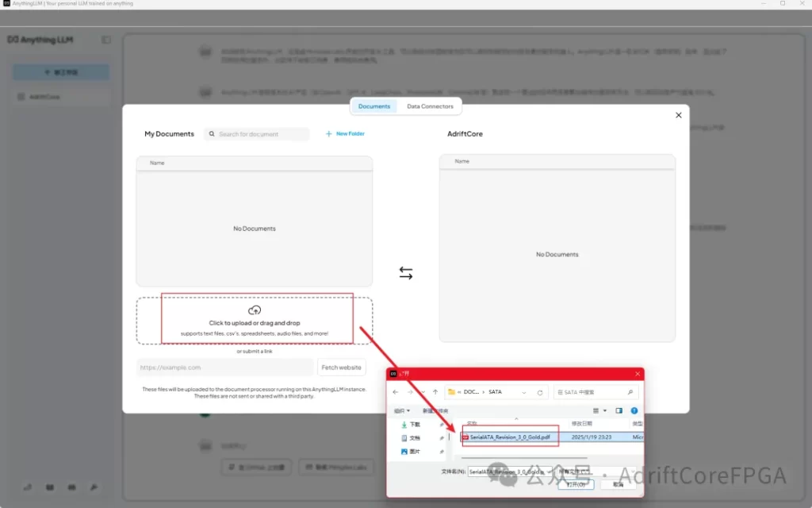Click the 2025/1/19 23:23 modified date cell

(x=592, y=437)
